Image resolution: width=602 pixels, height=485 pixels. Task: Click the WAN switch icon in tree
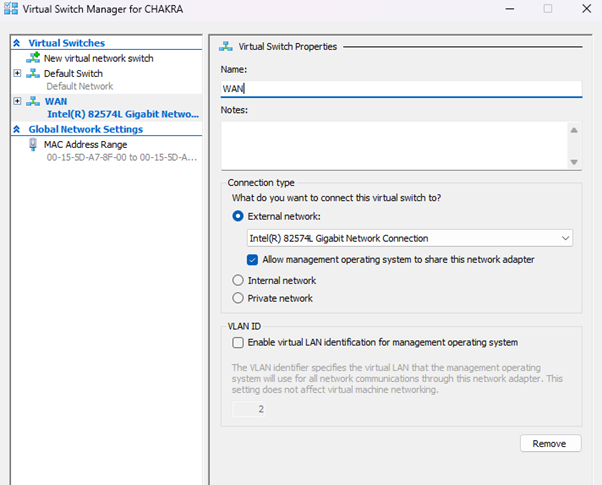tap(33, 101)
